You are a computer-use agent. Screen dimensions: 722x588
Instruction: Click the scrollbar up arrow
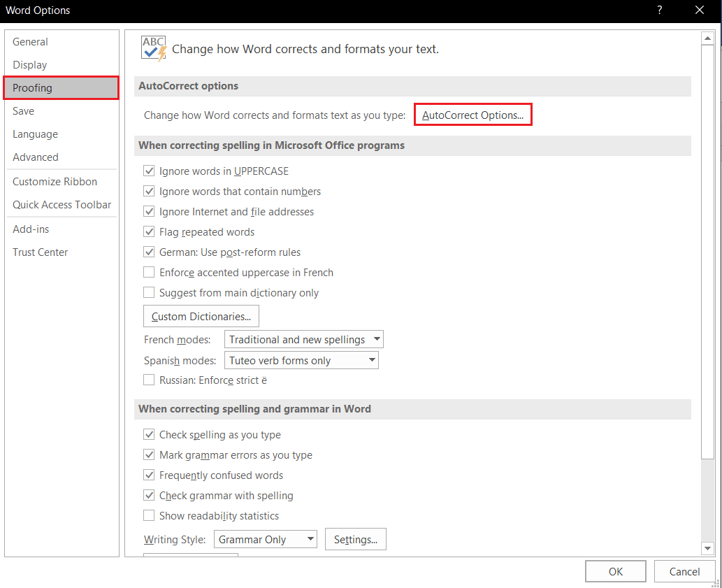(x=707, y=38)
